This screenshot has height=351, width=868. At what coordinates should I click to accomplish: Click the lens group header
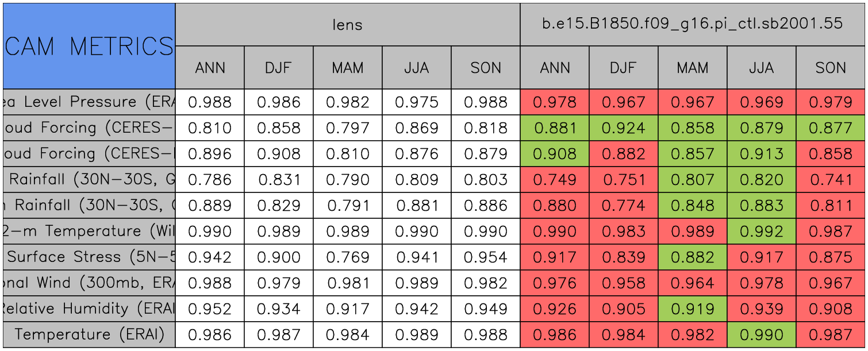pos(347,25)
